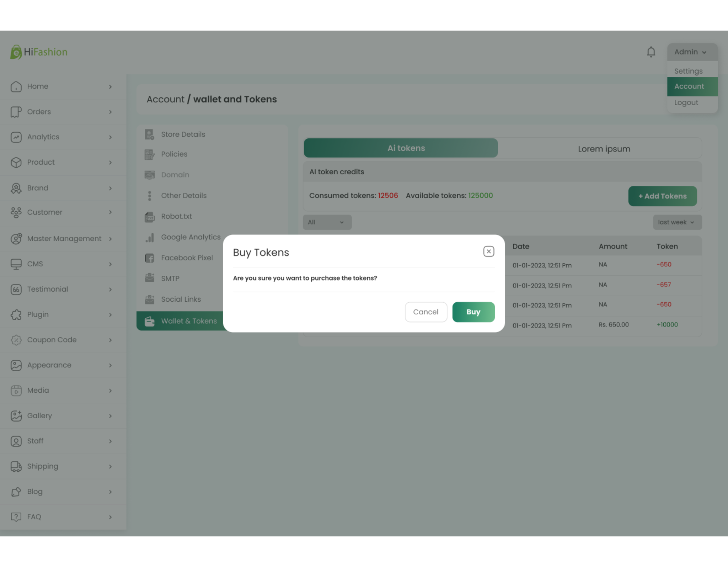This screenshot has height=567, width=728.
Task: Expand the Master Management chevron
Action: (111, 239)
